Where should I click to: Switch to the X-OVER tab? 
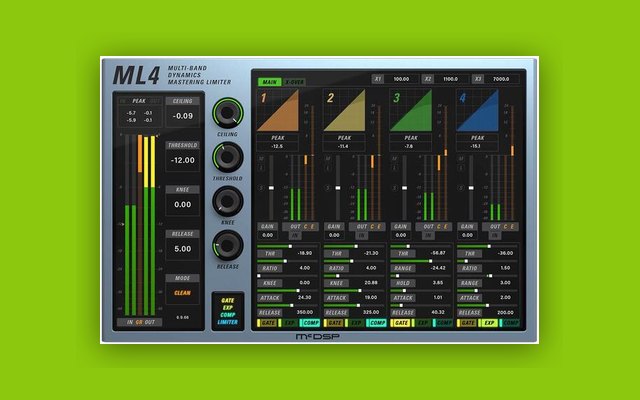point(294,82)
